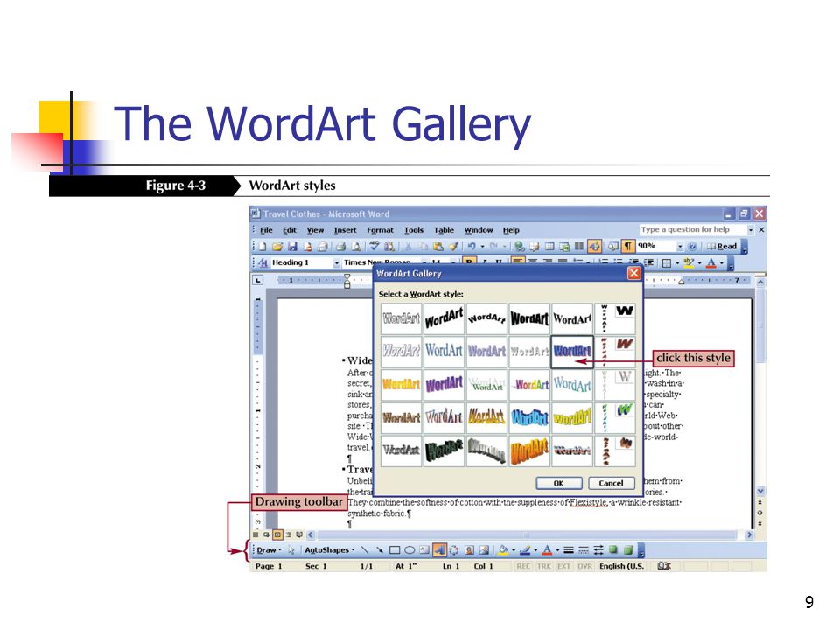Click the Insert Clip Art icon

469,550
